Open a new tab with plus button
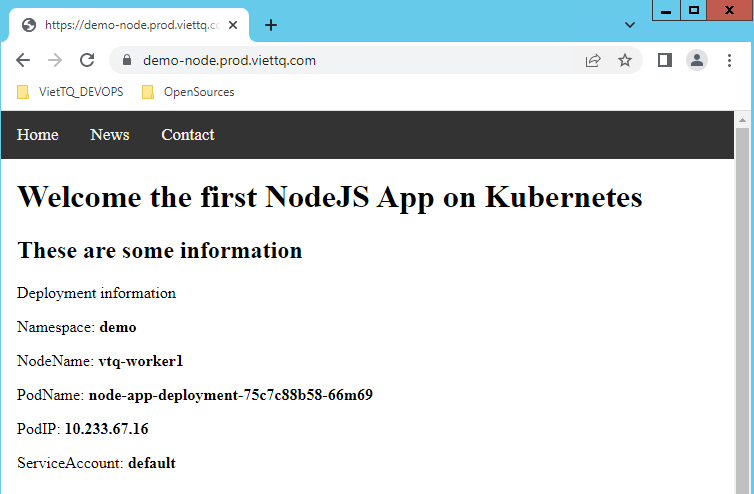 [270, 25]
